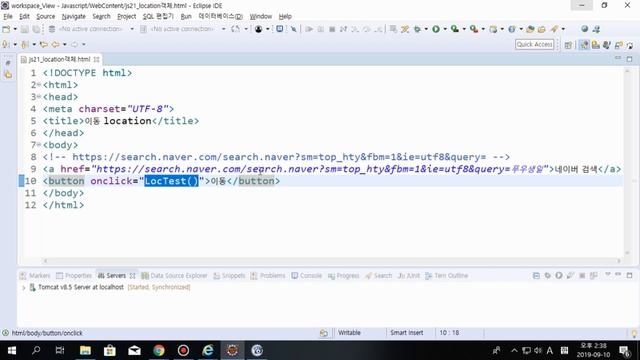Collapse the body fold on line 7
The height and width of the screenshot is (360, 640).
pos(39,144)
